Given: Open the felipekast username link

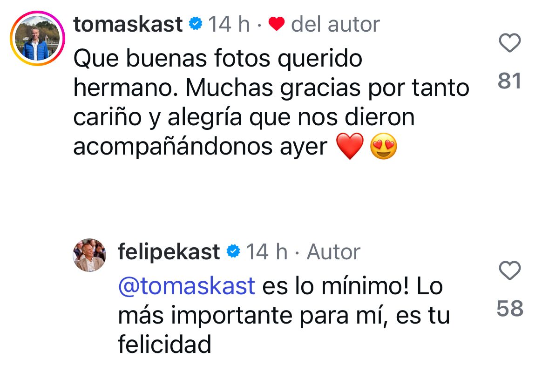Looking at the screenshot, I should [169, 252].
